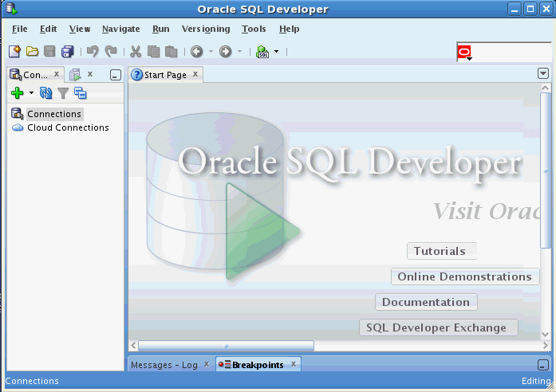Click the Tutorials button
556x392 pixels.
[x=441, y=251]
